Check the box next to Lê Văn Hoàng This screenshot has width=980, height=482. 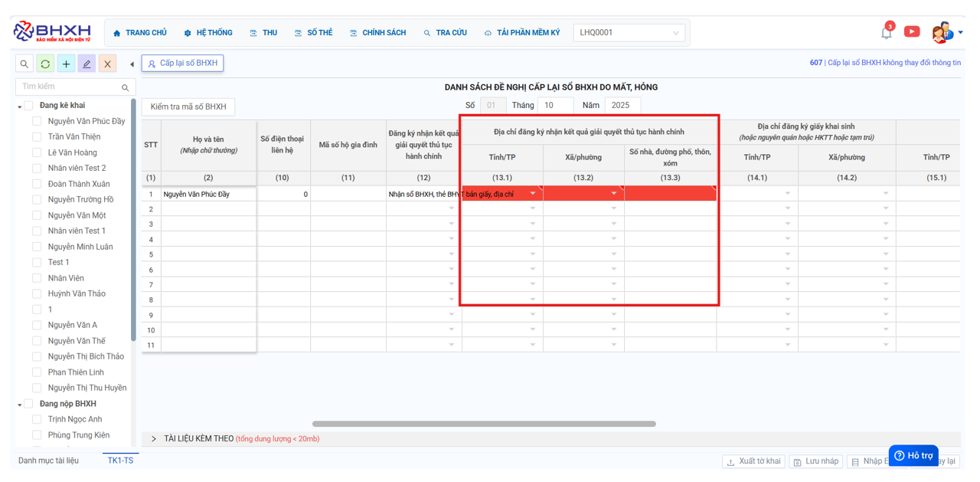click(37, 152)
